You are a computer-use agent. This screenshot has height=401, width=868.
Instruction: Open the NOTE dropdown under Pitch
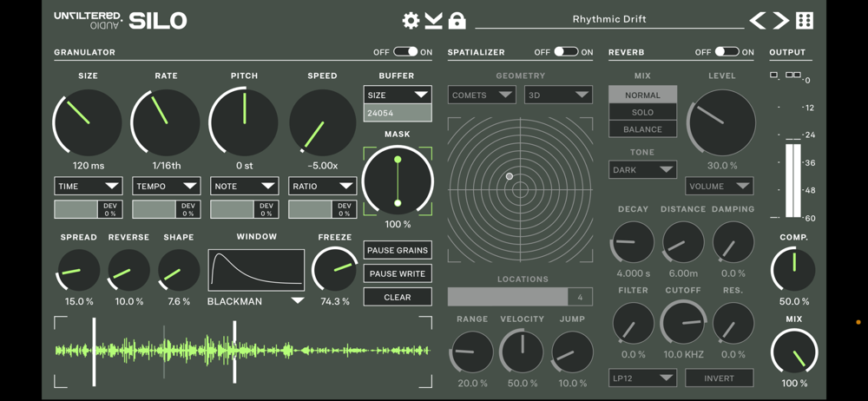click(x=244, y=186)
